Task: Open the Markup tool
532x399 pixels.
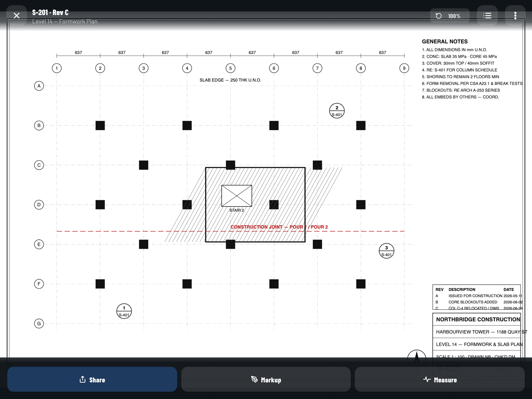Action: pos(266,379)
